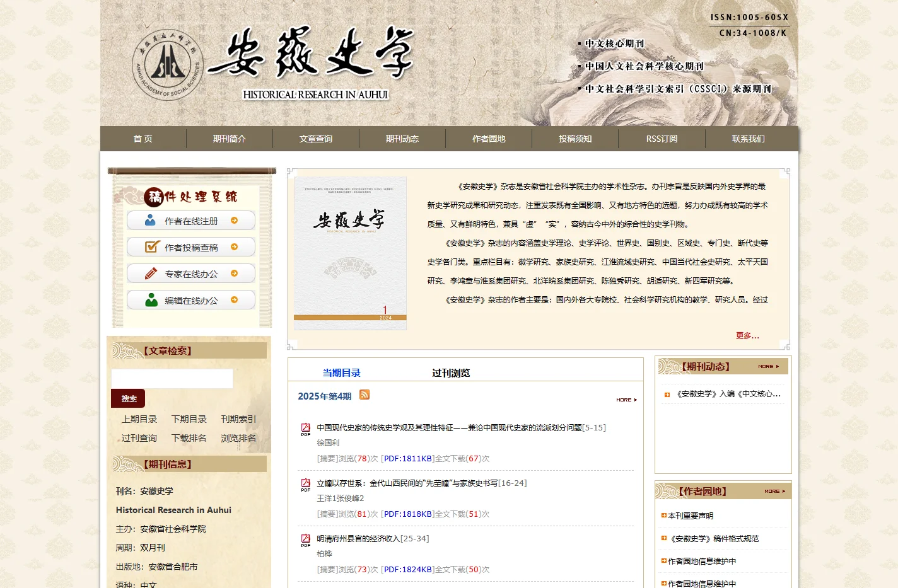Click the bullet icon beside 《安徽史学》入编 news

click(667, 395)
